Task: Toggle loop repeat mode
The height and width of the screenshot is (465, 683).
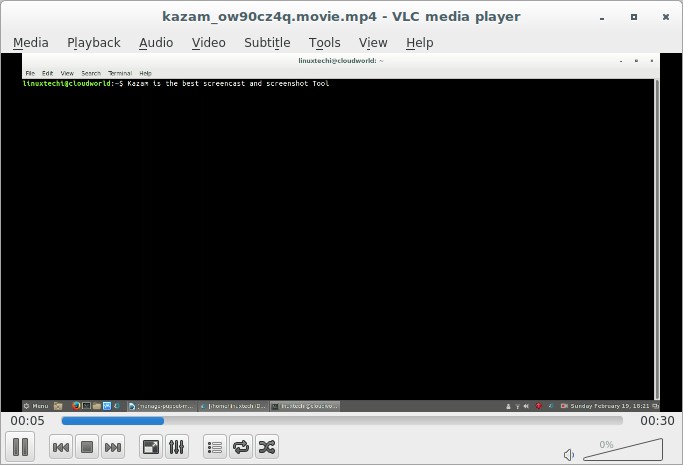Action: 241,447
